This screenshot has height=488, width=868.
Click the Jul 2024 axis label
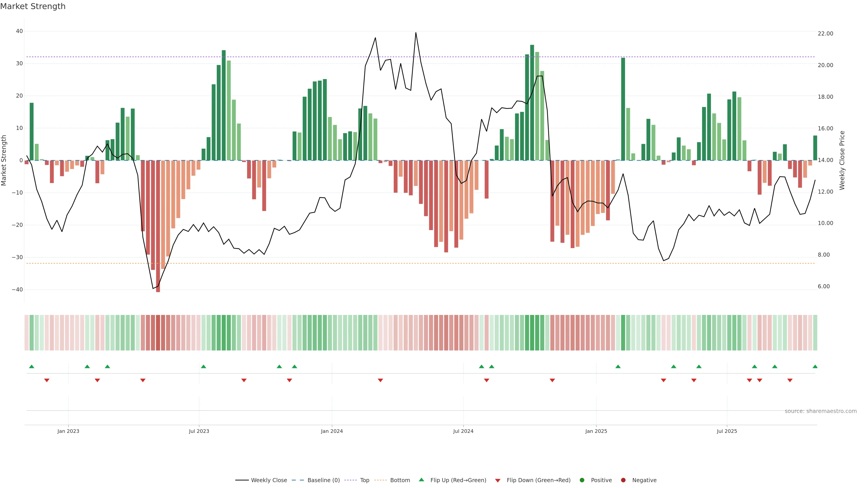(463, 431)
